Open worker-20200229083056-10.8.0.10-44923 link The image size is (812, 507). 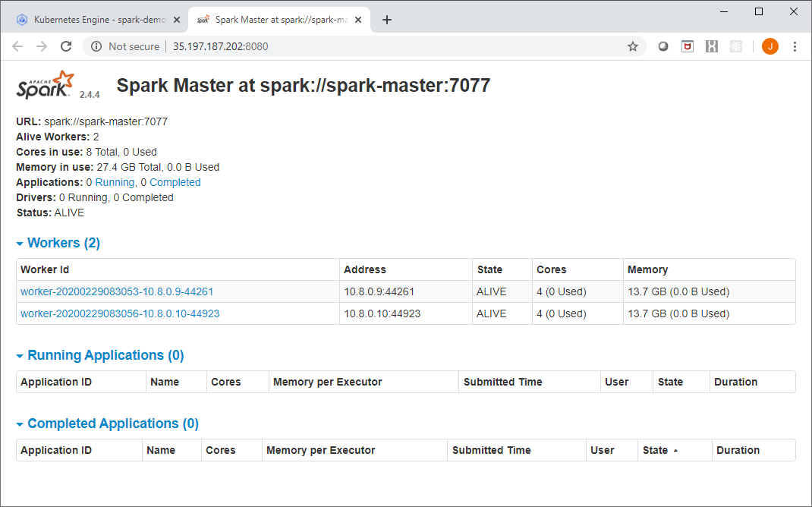click(x=120, y=313)
